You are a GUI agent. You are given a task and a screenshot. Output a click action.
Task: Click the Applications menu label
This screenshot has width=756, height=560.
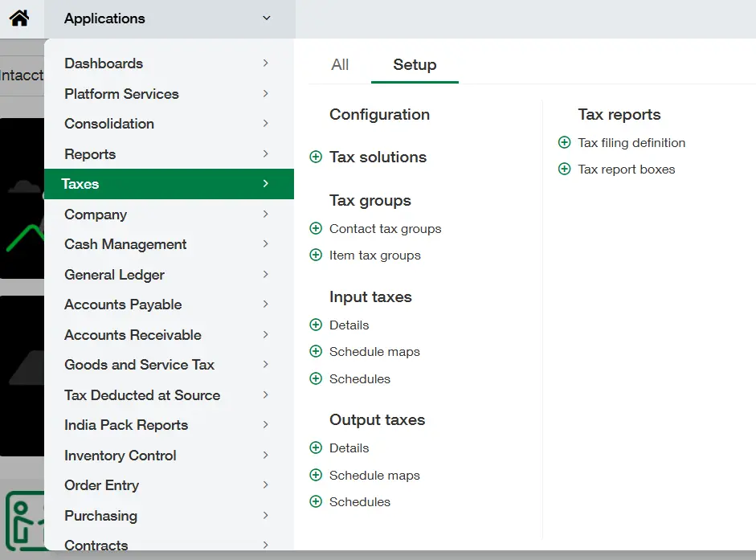point(104,18)
